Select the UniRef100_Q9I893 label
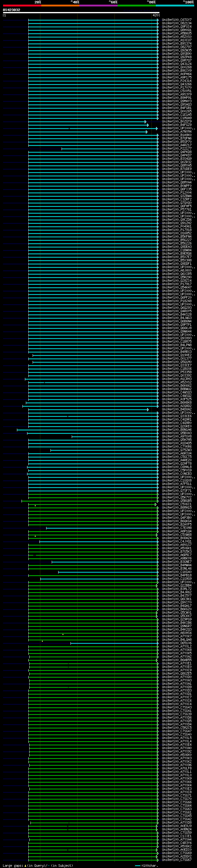 tap(176, 338)
